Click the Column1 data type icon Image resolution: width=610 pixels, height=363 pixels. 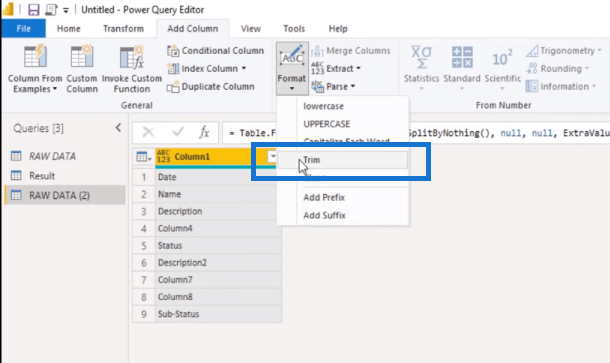click(x=163, y=156)
